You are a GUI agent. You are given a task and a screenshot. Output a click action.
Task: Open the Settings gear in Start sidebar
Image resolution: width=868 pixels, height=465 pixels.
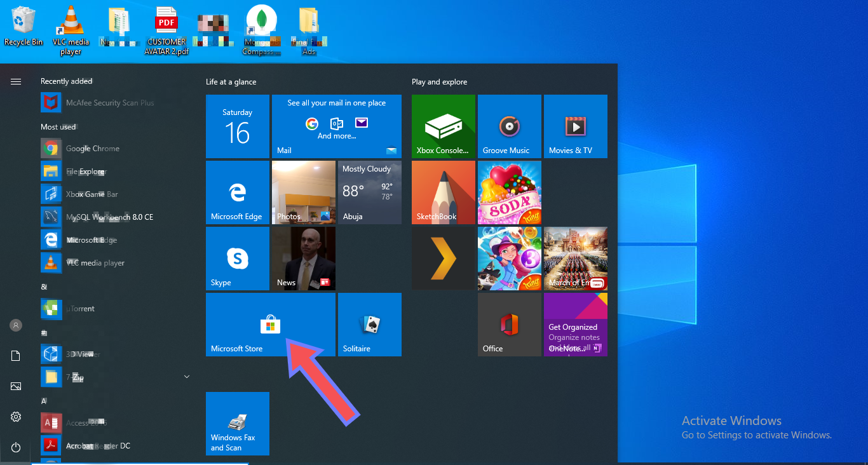(16, 417)
